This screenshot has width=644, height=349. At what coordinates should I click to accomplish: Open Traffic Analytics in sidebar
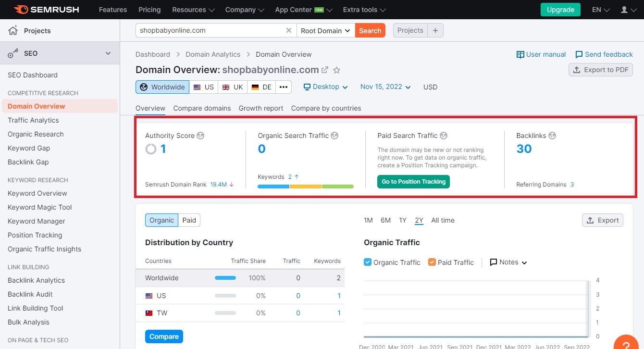tap(33, 120)
